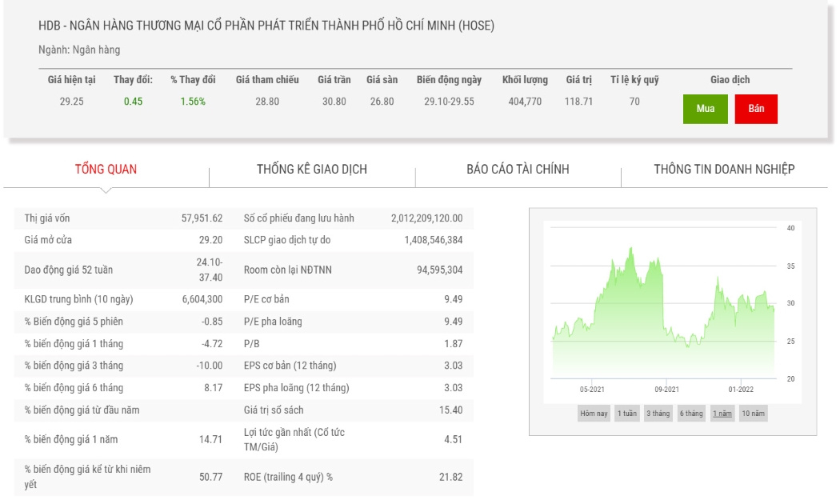The height and width of the screenshot is (504, 840).
Task: Click the P/E cơ bản label
Action: (x=266, y=299)
